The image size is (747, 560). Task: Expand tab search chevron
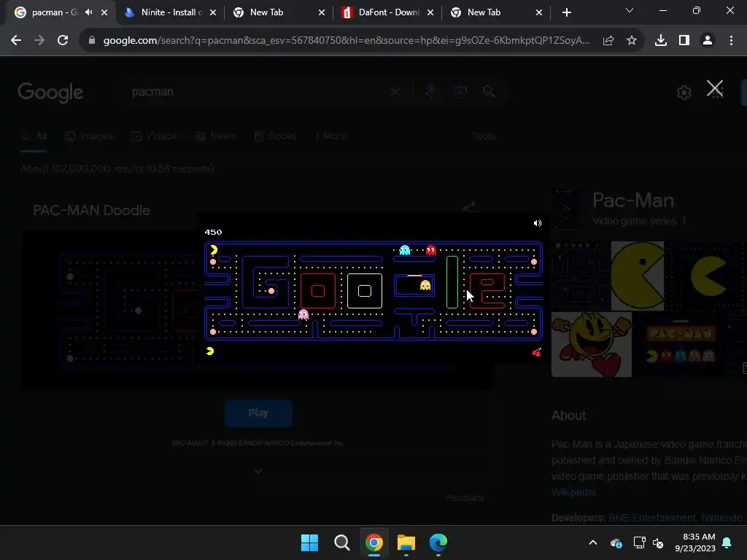(630, 10)
